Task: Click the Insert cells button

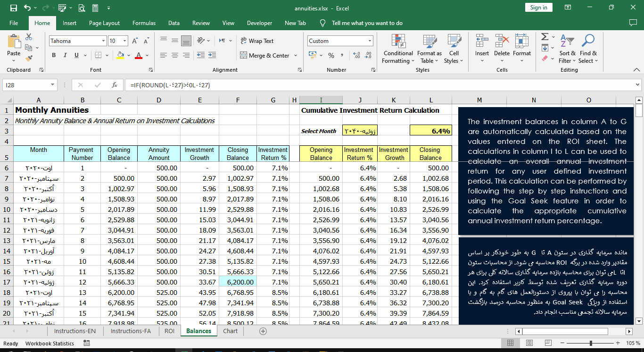Action: [x=482, y=45]
